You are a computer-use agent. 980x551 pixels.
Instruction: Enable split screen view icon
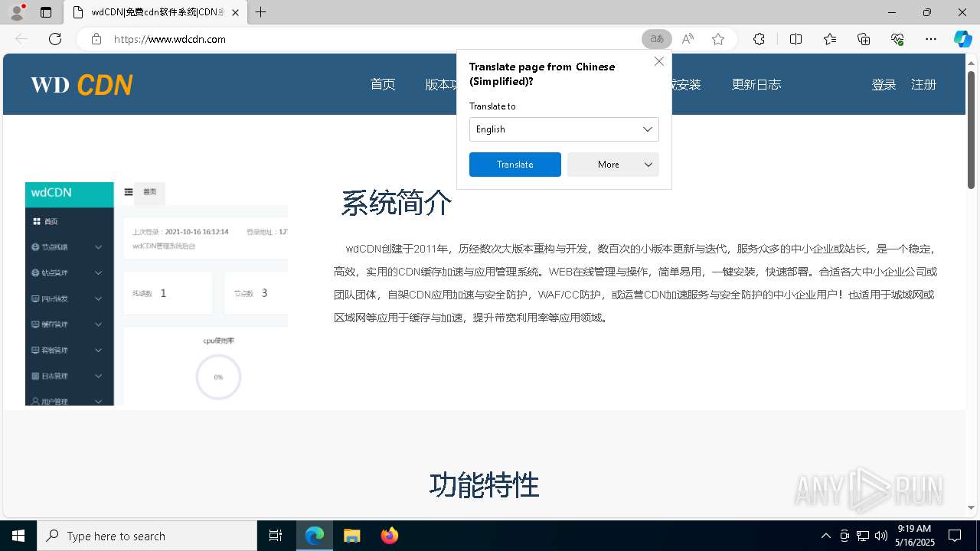(x=795, y=39)
